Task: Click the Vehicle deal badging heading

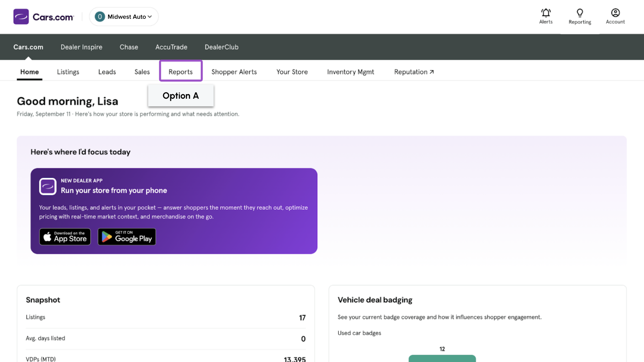Action: [375, 300]
